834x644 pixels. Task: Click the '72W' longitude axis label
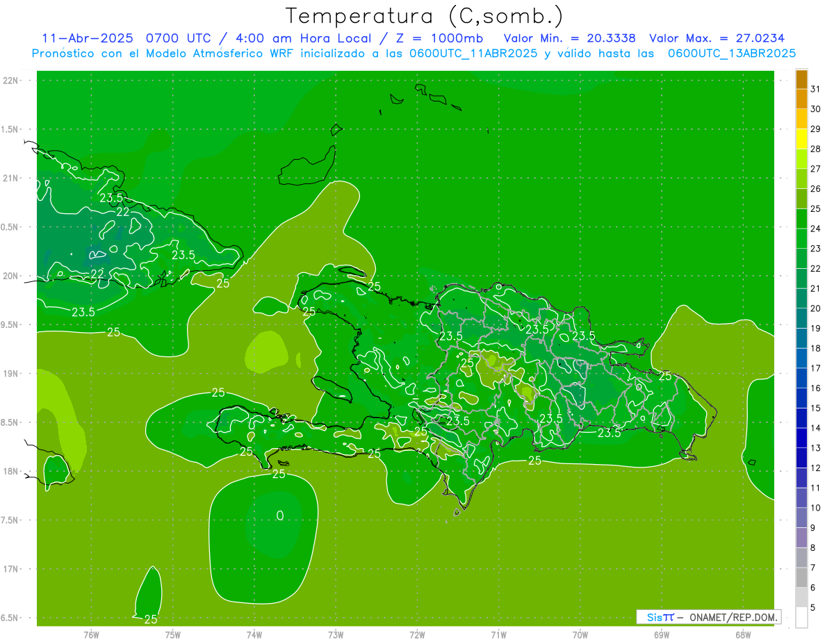pos(418,635)
